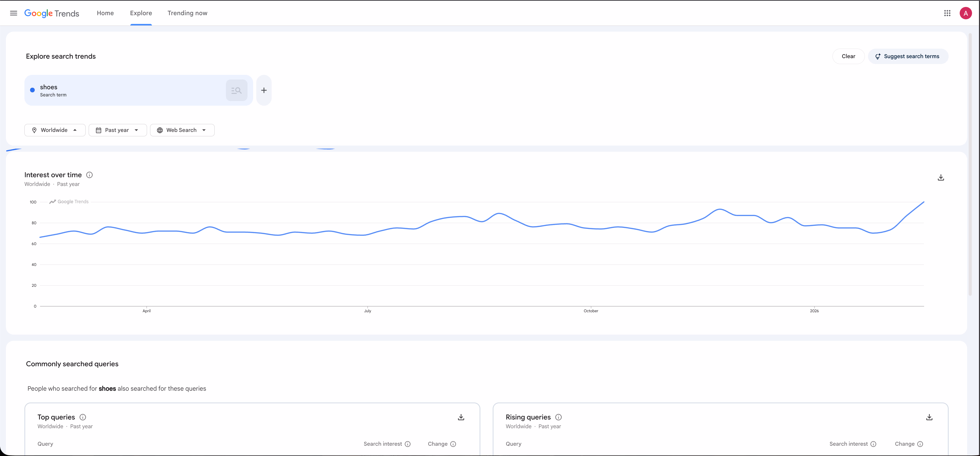Switch to the Trending now tab
Image resolution: width=980 pixels, height=456 pixels.
pyautogui.click(x=187, y=13)
